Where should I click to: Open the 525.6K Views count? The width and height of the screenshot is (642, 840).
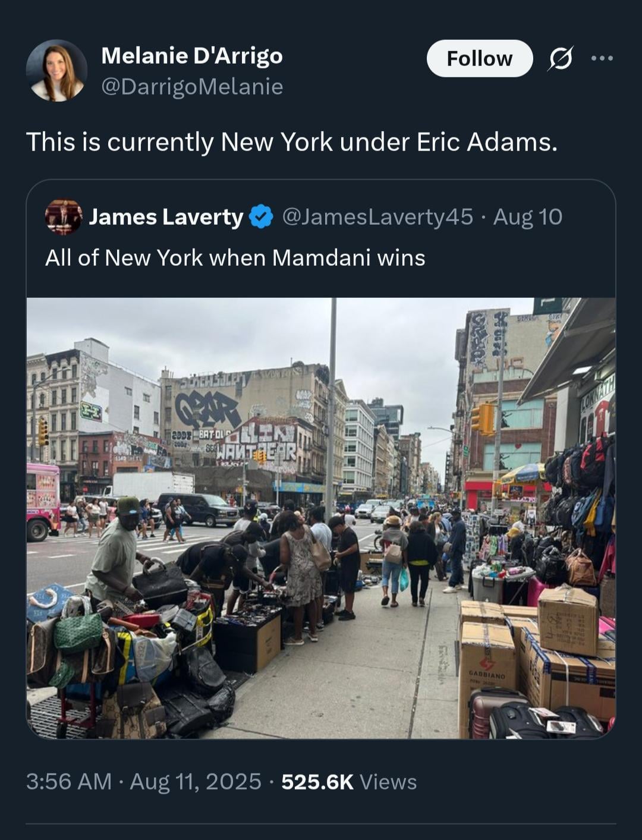point(349,782)
